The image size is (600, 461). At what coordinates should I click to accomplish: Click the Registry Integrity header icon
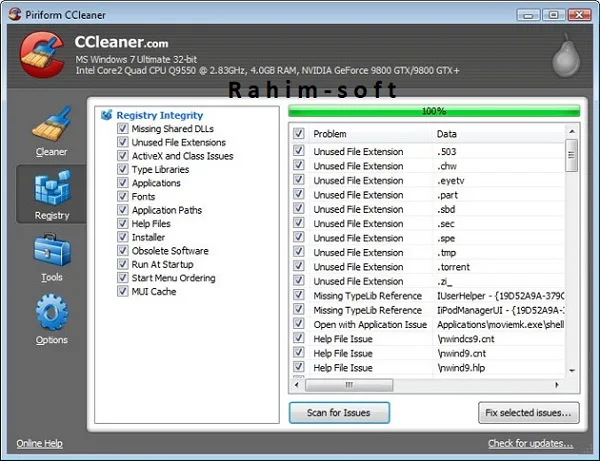(x=106, y=115)
